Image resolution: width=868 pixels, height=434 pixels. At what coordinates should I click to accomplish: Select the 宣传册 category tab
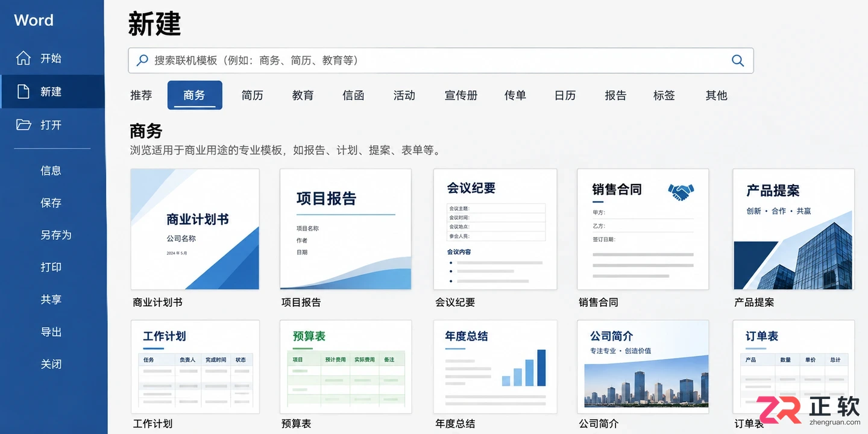(x=461, y=95)
